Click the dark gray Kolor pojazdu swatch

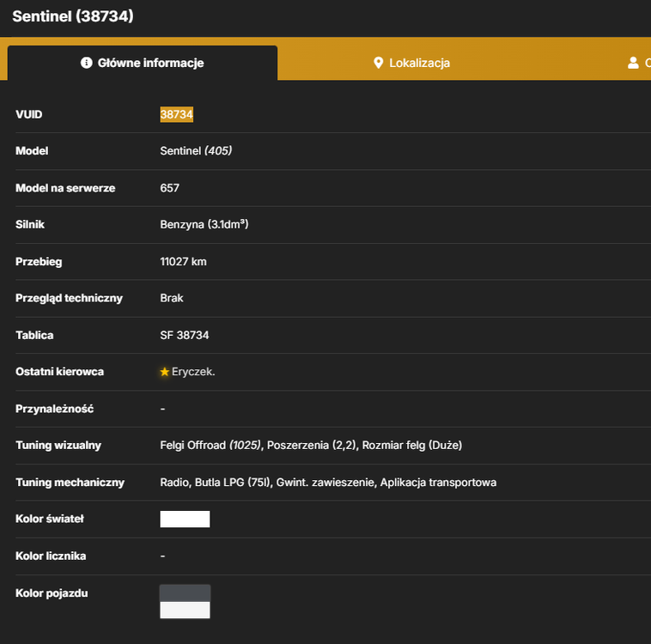186,593
